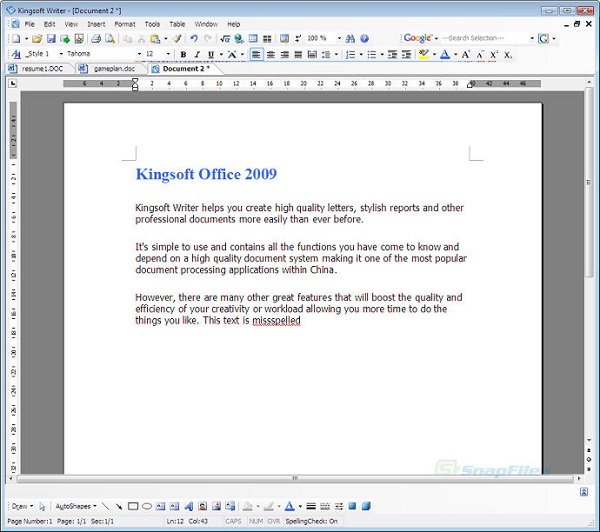Insert an equation with the square-root icon

pos(225,39)
